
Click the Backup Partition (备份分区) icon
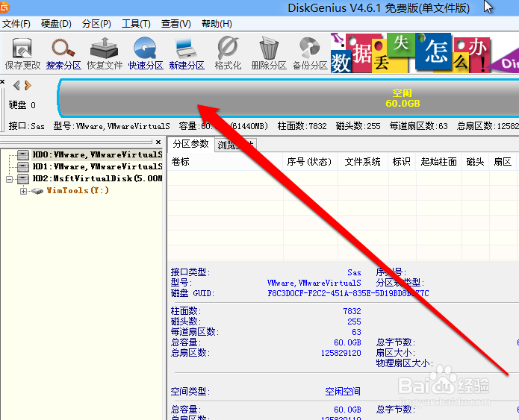[310, 53]
